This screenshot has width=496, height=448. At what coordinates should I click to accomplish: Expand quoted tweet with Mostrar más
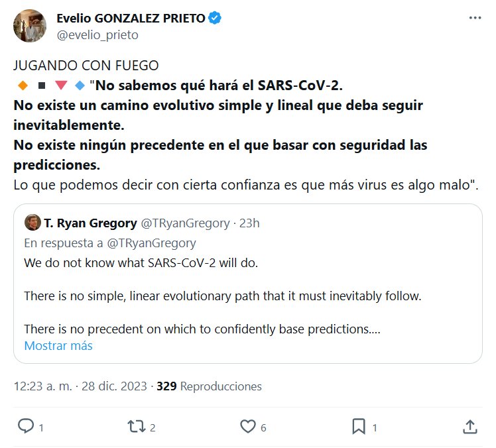click(x=58, y=345)
